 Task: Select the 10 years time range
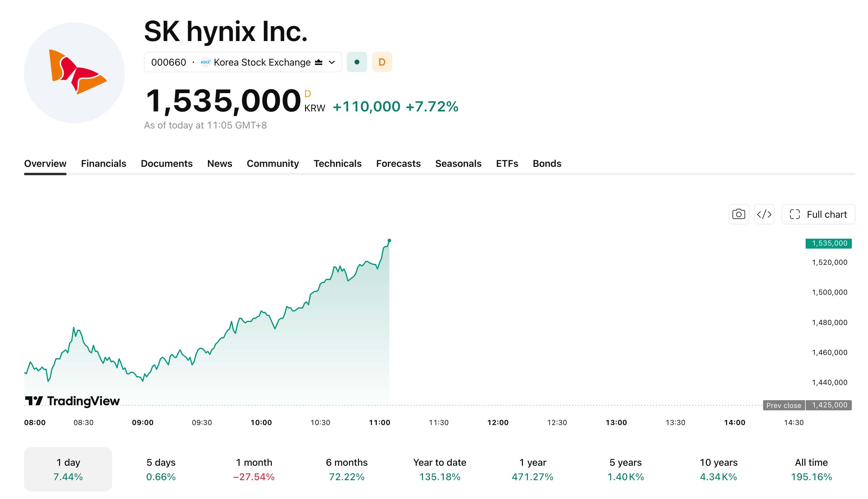(x=718, y=469)
